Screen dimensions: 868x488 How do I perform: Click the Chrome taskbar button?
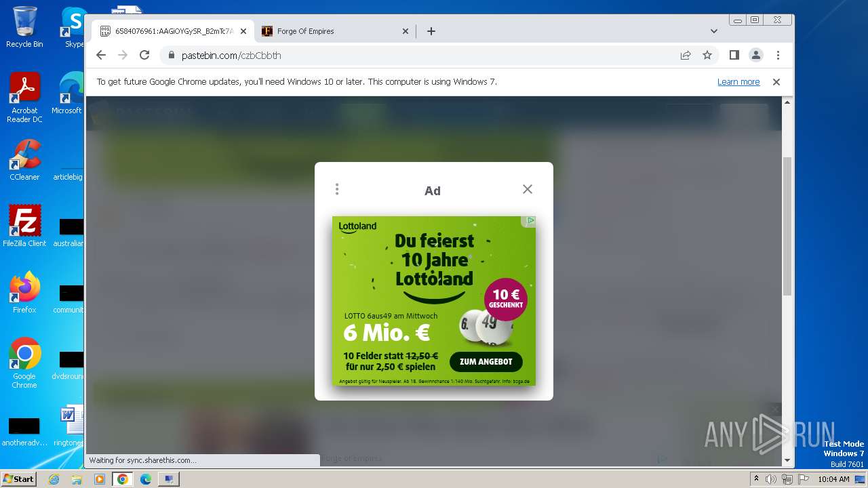123,479
